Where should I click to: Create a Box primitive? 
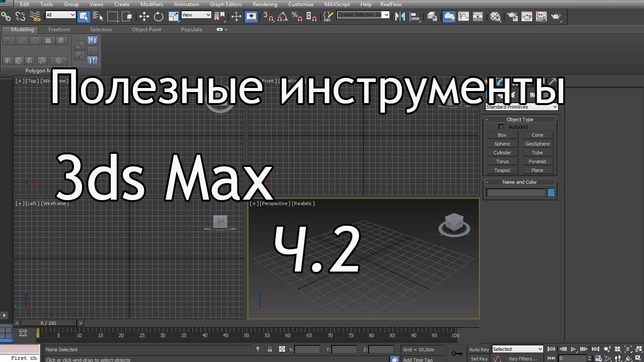[x=502, y=135]
